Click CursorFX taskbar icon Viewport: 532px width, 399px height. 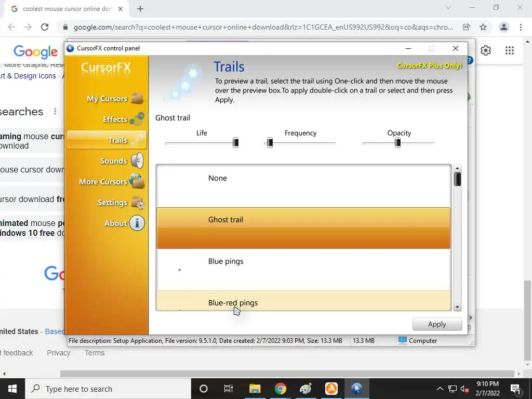[x=356, y=389]
